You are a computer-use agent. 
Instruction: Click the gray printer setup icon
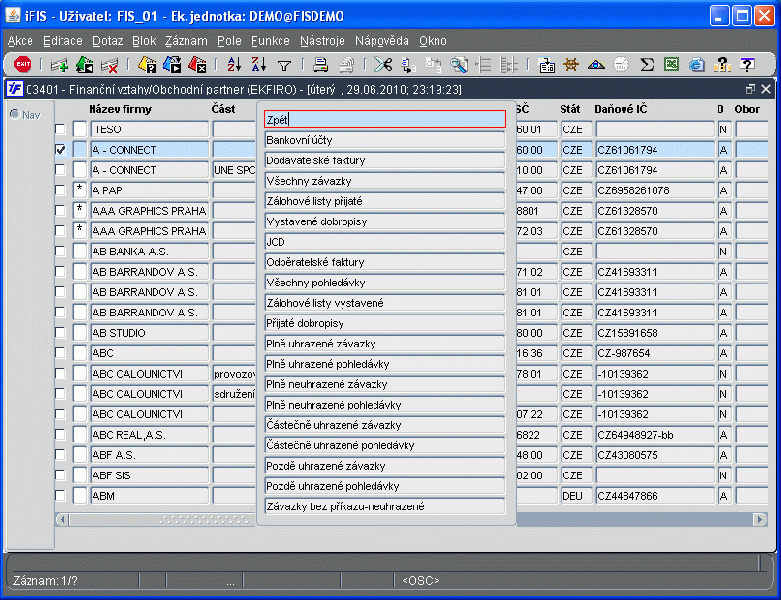coord(346,65)
